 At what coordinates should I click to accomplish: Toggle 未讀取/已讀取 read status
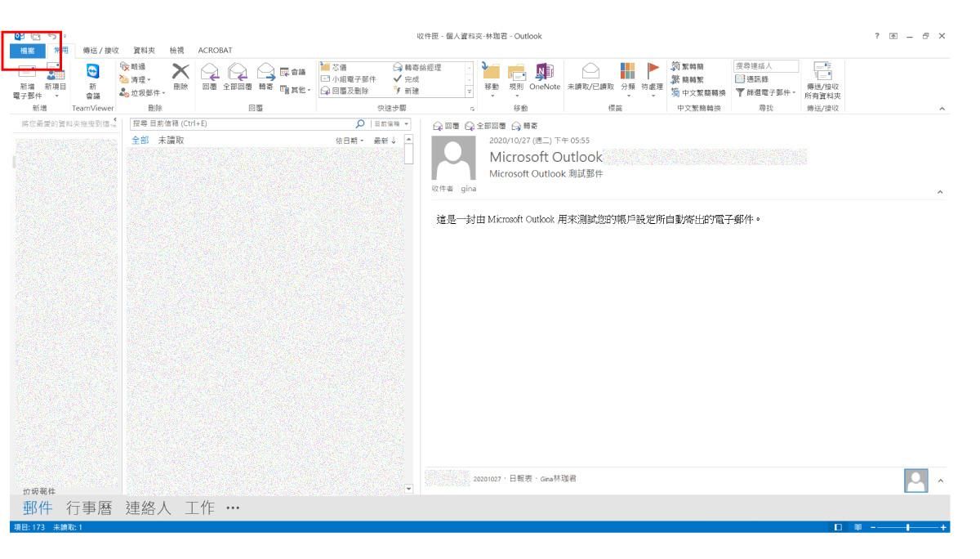tap(592, 74)
